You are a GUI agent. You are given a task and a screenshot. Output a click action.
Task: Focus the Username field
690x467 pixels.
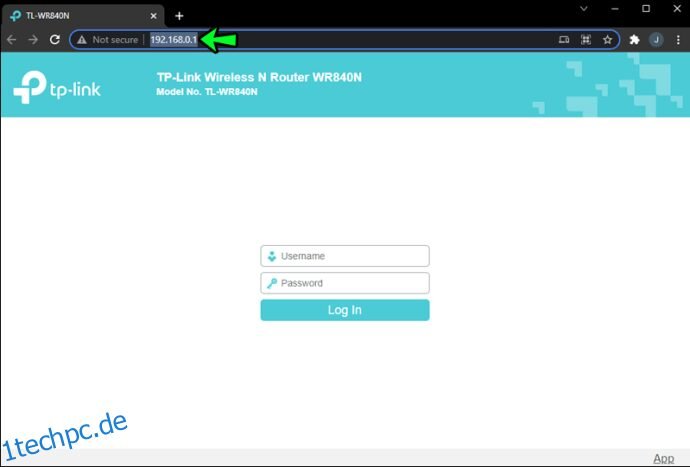click(345, 256)
